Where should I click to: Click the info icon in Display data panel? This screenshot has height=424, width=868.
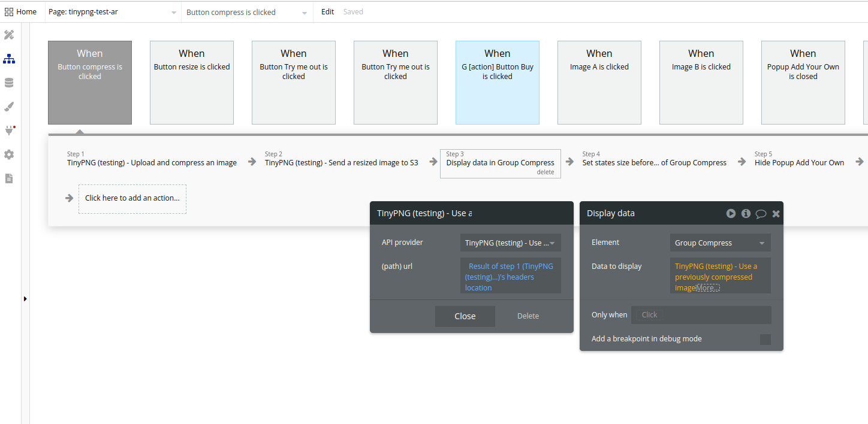pos(746,213)
